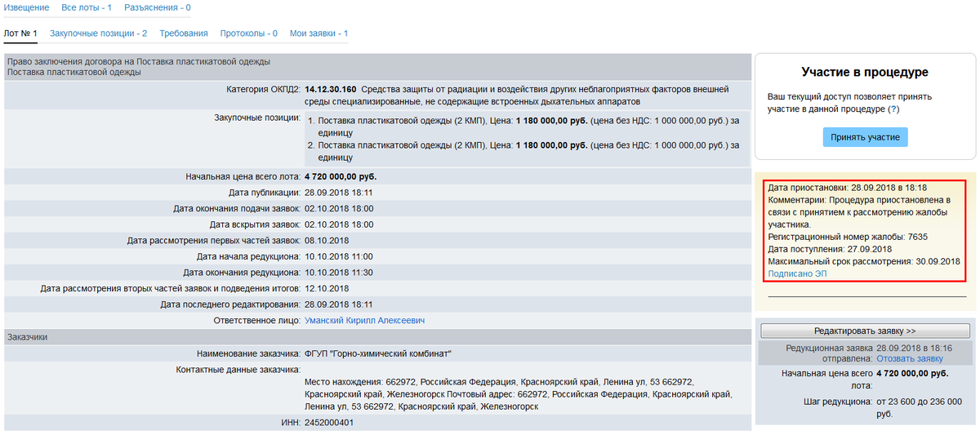Click the Заказчики section header
This screenshot has height=431, width=980.
click(28, 336)
